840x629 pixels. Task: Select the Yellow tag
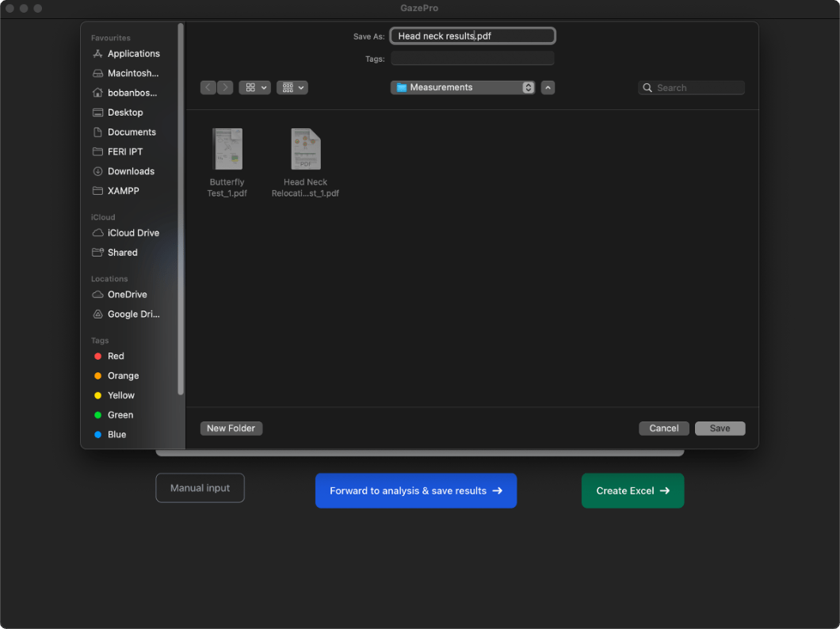114,395
